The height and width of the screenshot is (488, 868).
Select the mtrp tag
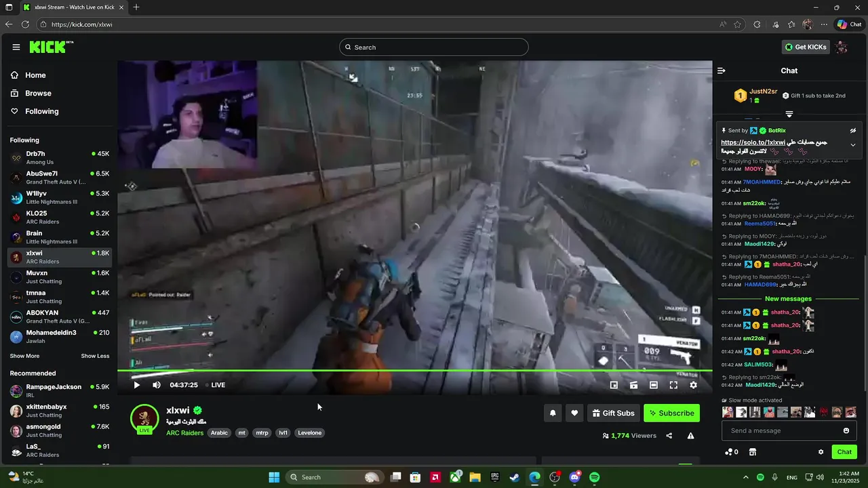tap(262, 432)
